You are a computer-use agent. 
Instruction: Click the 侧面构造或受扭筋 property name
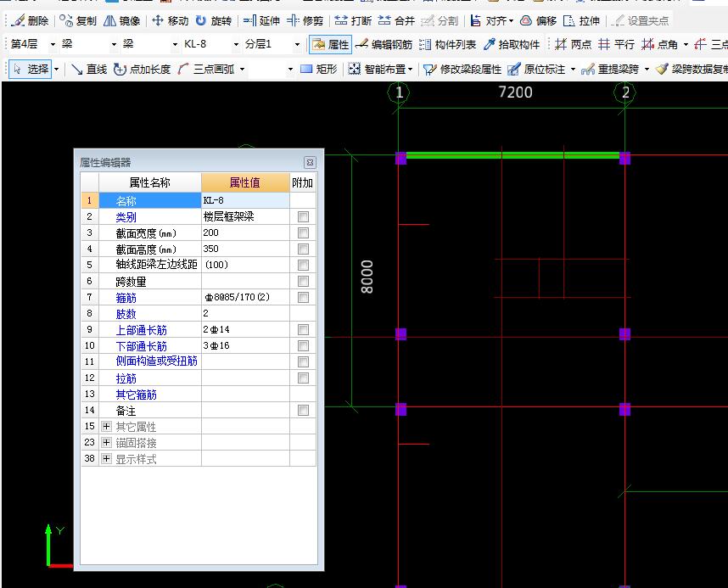[x=156, y=361]
